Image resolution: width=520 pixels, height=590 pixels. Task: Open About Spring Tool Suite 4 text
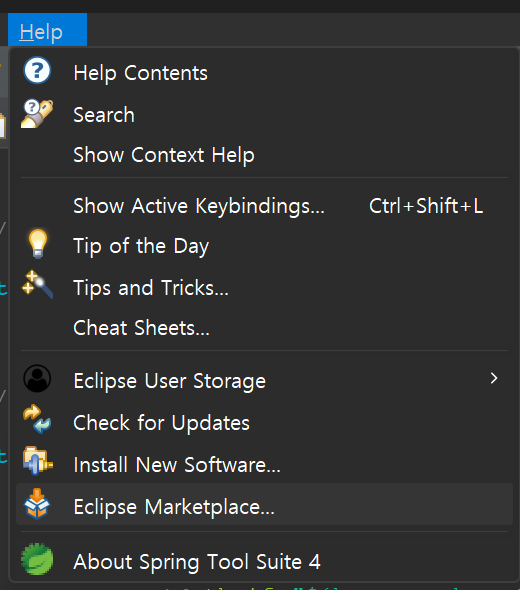[197, 562]
